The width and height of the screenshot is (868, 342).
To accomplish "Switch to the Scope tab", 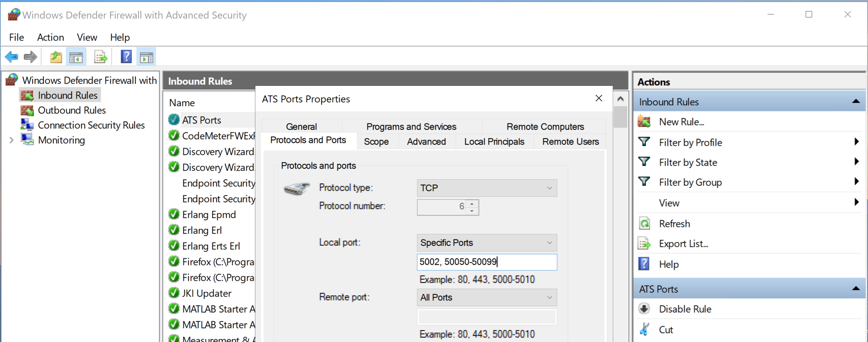I will (376, 142).
